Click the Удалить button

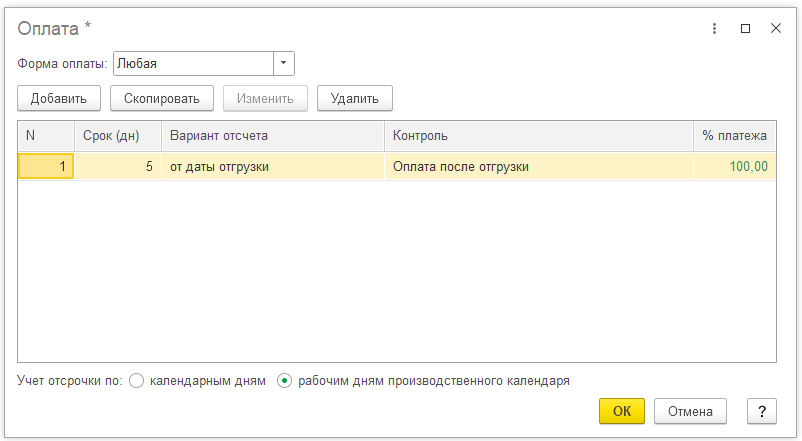point(354,98)
